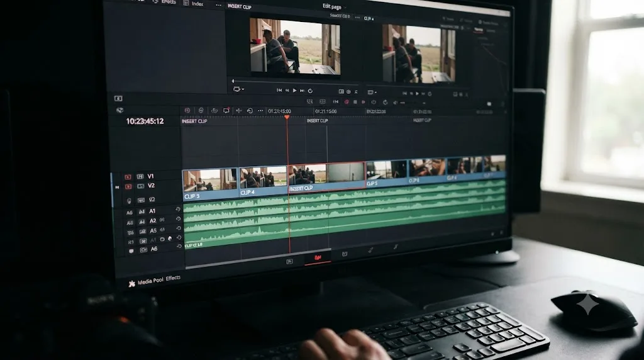Select the red-outlined INSERT CLIP on timeline
Viewport: 644px width, 360px height.
coord(326,177)
